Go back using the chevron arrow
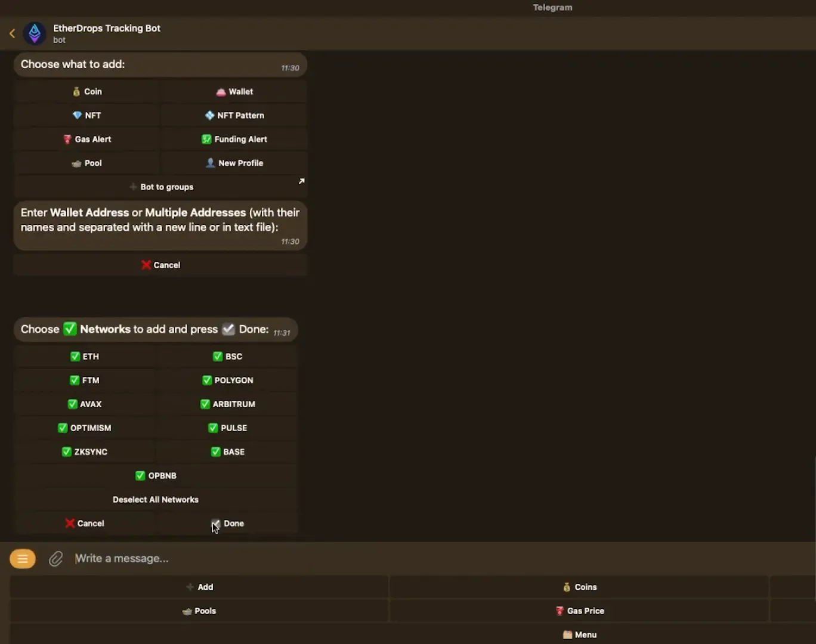 coord(12,33)
